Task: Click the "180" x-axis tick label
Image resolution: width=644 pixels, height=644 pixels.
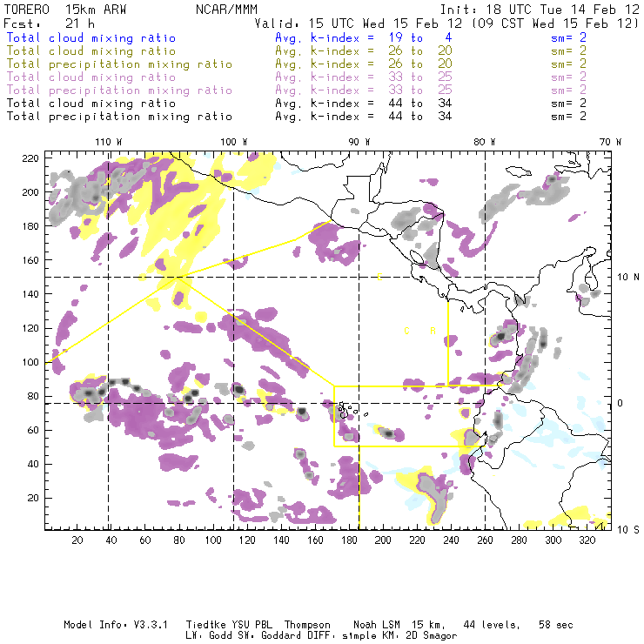Action: (349, 540)
